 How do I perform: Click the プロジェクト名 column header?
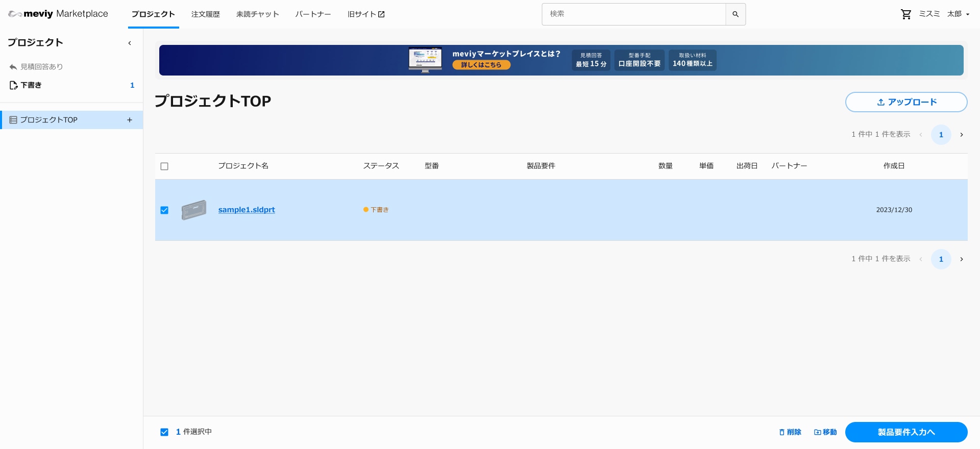pyautogui.click(x=243, y=166)
